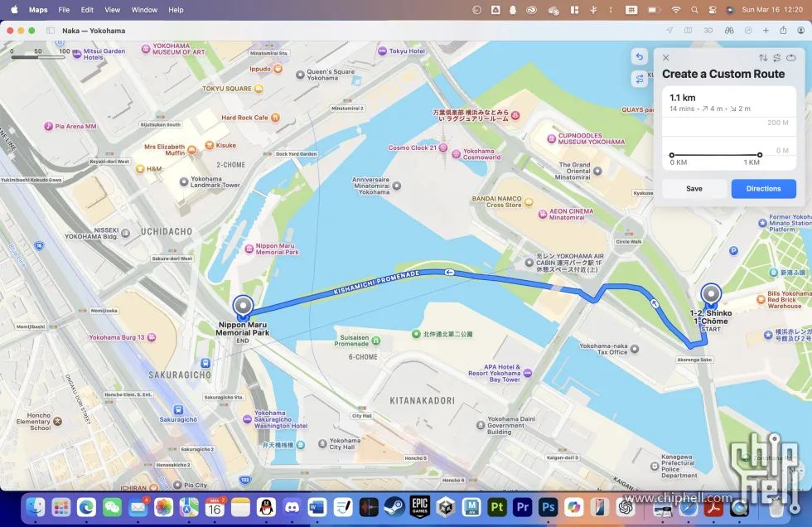Click the directions icon in Maps toolbar
Screen dimensions: 812x527
click(748, 31)
